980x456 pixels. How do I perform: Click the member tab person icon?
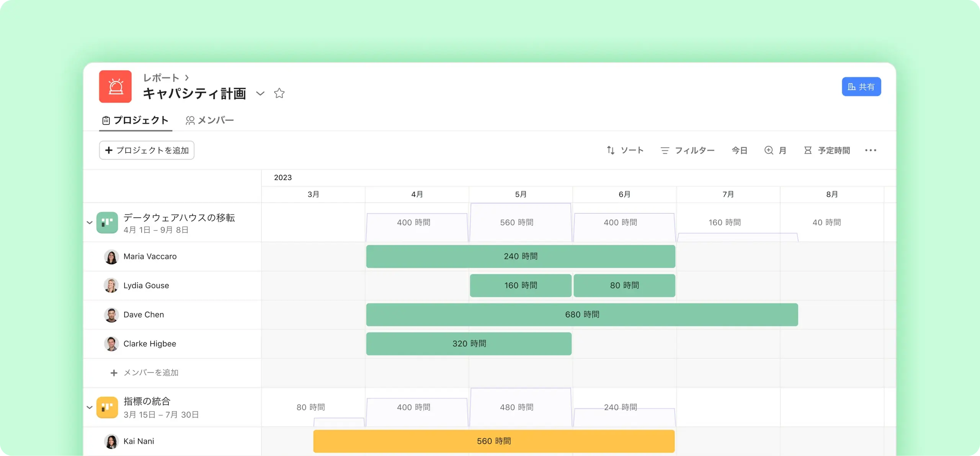click(x=190, y=120)
